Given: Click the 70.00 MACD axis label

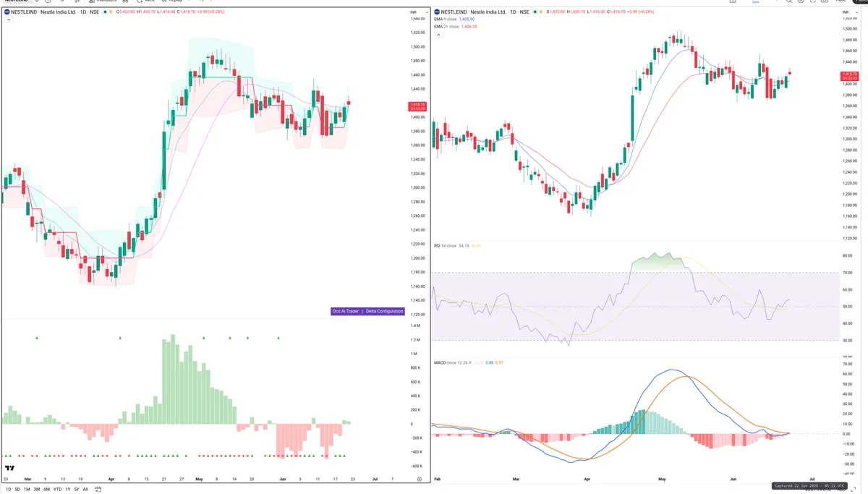Looking at the screenshot, I should point(846,364).
